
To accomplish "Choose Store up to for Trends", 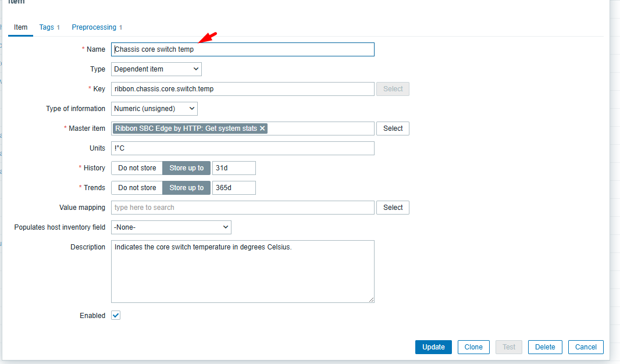I will point(186,188).
